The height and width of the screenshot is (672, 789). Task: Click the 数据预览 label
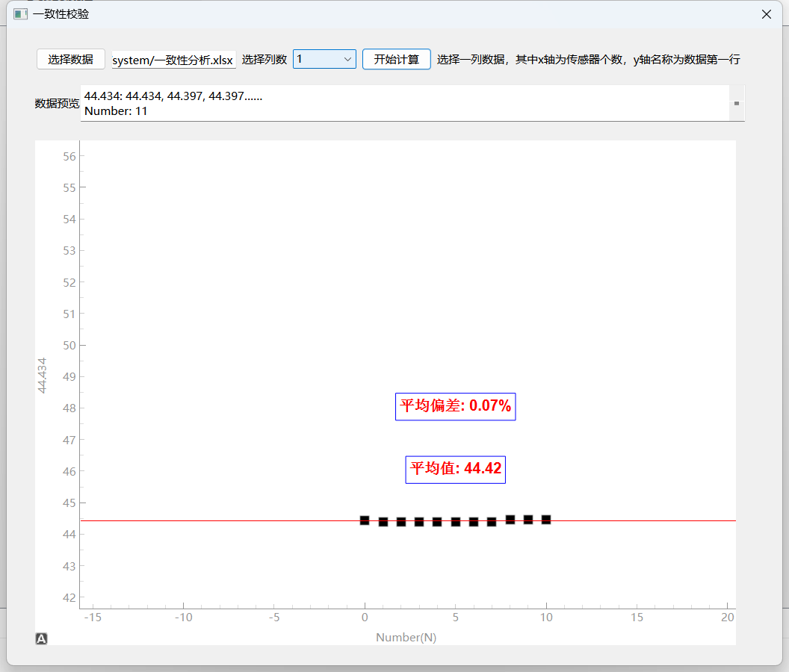pos(57,104)
